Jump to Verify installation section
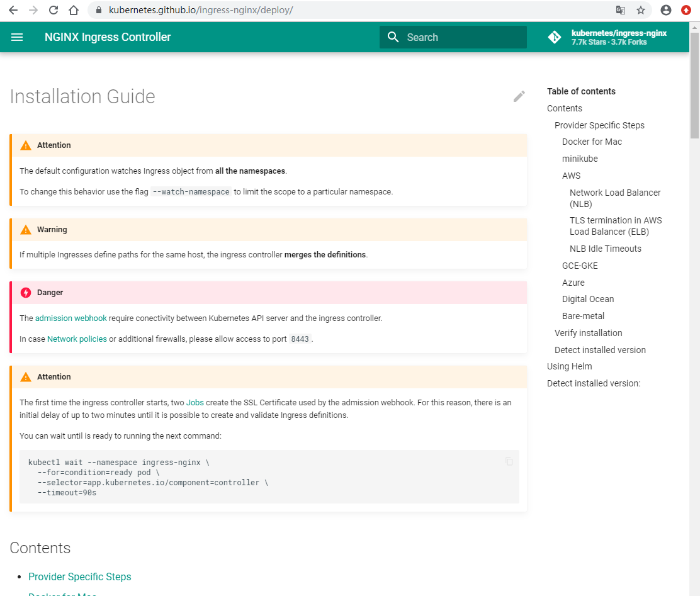Screen dimensions: 700x596 (589, 333)
